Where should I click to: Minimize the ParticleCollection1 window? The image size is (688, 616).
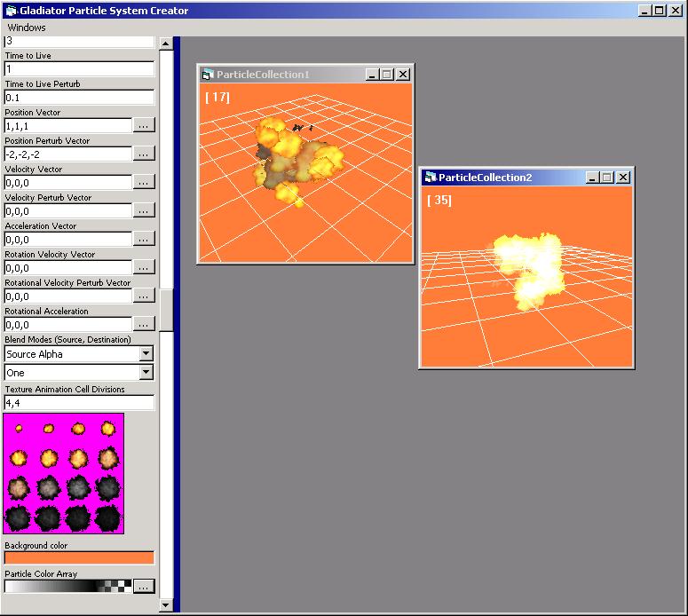click(x=372, y=75)
